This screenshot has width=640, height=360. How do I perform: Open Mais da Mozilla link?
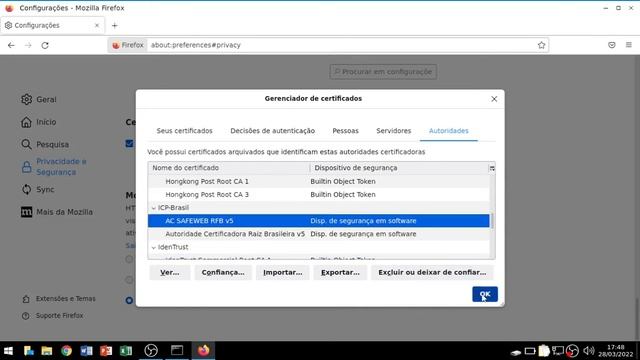click(57, 212)
